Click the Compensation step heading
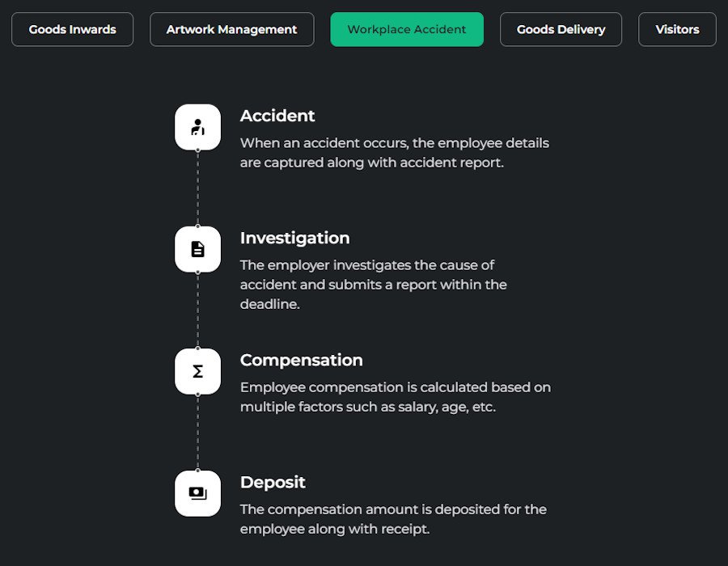728x566 pixels. tap(302, 360)
